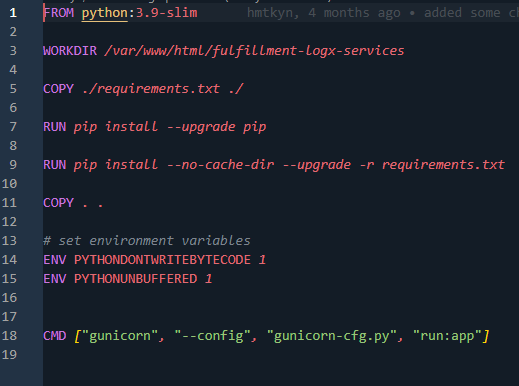Screen dimensions: 519x386
Task: Click CMD keyword on line 18
Action: [x=55, y=336]
